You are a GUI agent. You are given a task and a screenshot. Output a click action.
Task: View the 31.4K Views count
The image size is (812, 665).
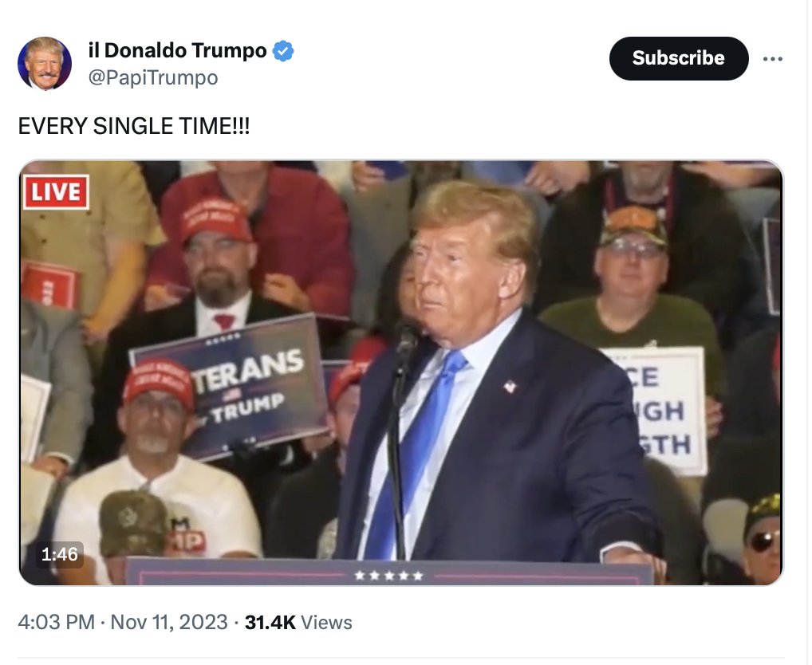(298, 622)
